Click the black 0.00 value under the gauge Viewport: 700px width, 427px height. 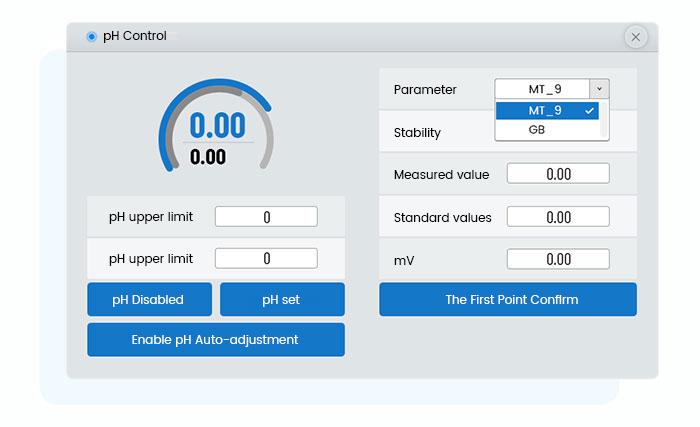point(208,157)
